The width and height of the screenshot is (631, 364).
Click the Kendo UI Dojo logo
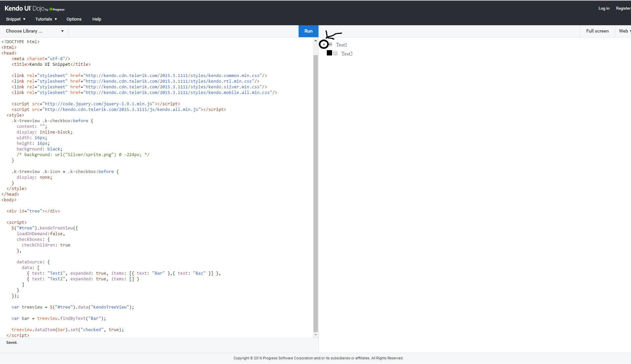[x=35, y=9]
